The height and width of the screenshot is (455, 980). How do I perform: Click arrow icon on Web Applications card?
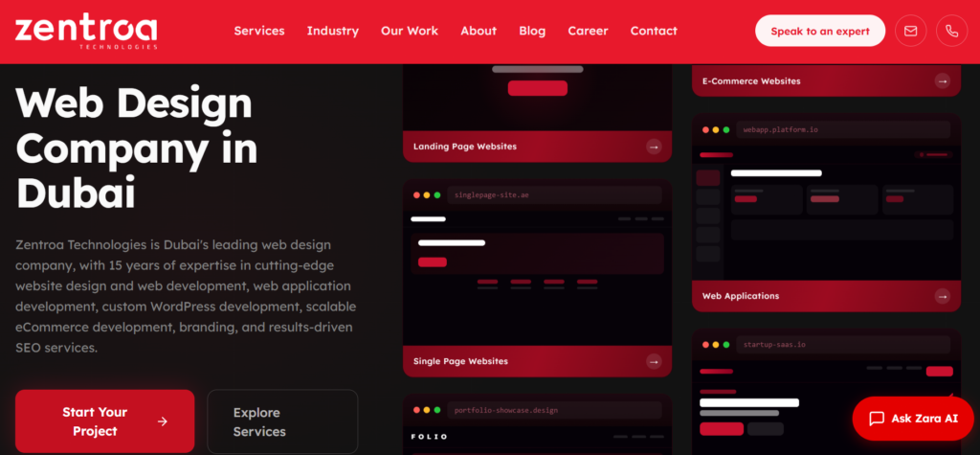[x=943, y=296]
